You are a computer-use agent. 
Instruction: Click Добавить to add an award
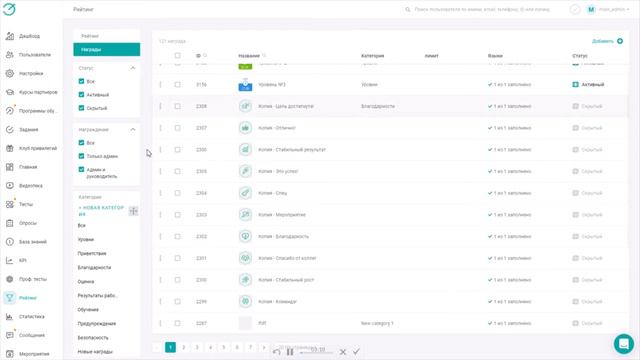click(x=602, y=41)
